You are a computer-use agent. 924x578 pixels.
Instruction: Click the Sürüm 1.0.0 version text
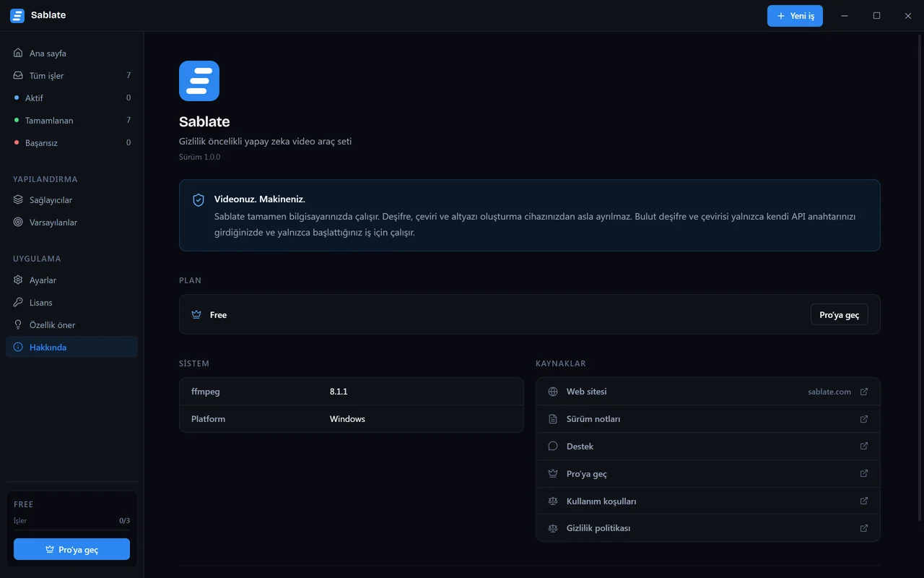(200, 157)
